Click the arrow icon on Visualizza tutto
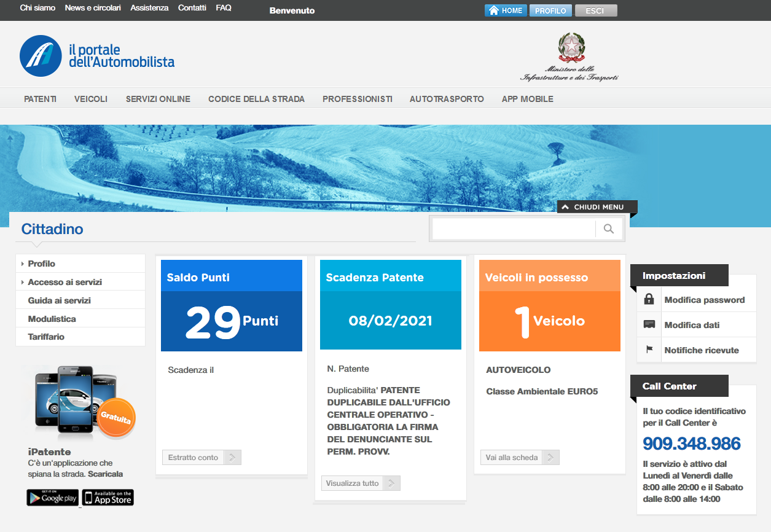 392,483
